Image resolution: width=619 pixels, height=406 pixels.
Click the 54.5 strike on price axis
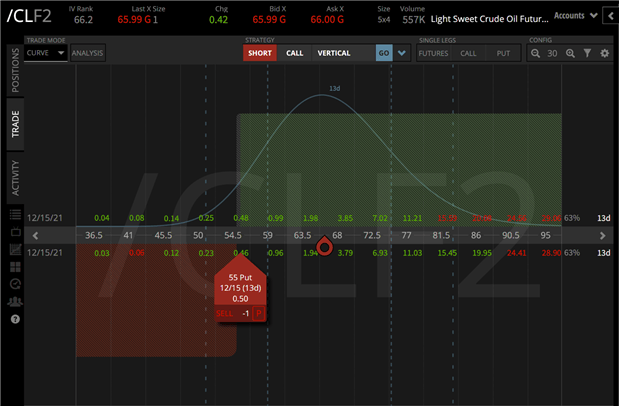coord(233,235)
